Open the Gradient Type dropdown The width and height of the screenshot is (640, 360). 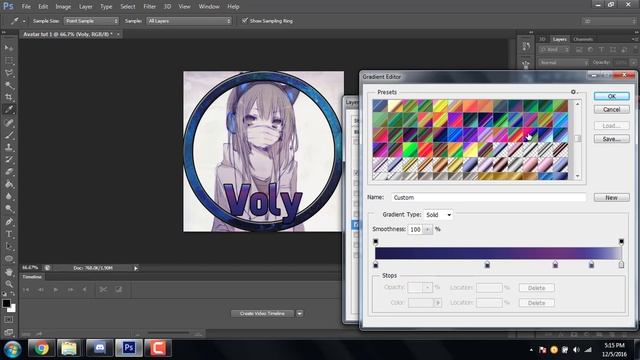(438, 215)
